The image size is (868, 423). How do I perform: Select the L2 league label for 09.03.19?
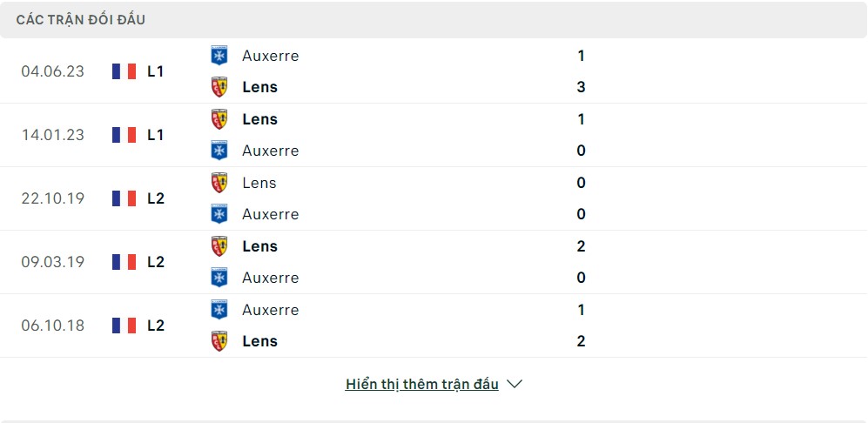point(156,262)
